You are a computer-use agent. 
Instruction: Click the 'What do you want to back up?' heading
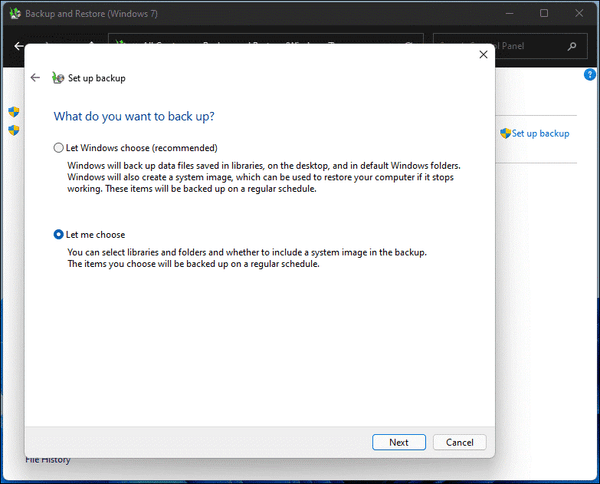pos(134,116)
